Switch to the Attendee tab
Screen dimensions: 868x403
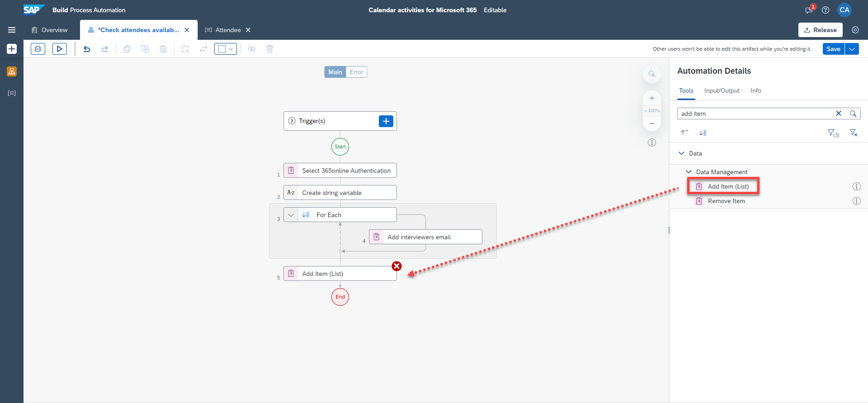(223, 30)
